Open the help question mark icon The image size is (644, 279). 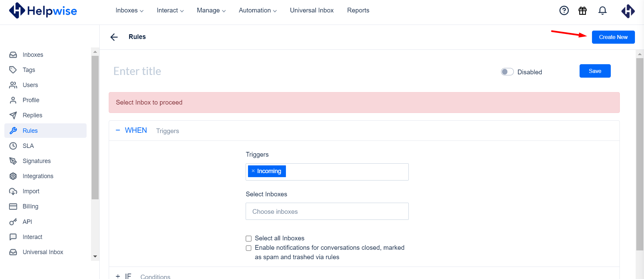(x=564, y=11)
